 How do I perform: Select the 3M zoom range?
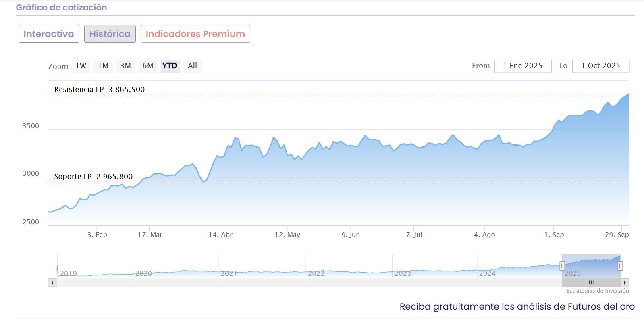(x=125, y=66)
